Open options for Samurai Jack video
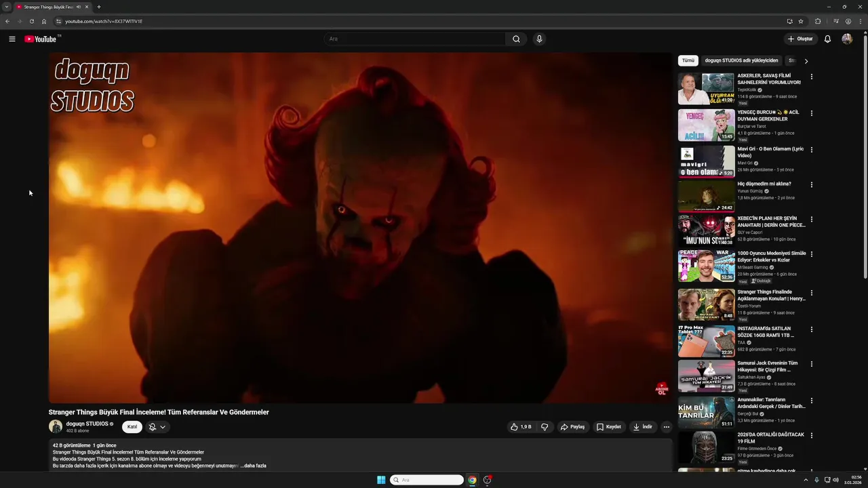This screenshot has width=868, height=488. click(x=811, y=364)
